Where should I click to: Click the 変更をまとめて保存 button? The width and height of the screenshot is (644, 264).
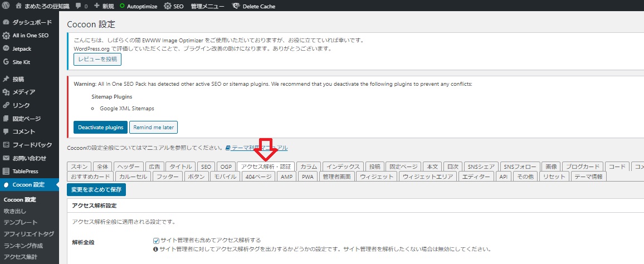[96, 190]
